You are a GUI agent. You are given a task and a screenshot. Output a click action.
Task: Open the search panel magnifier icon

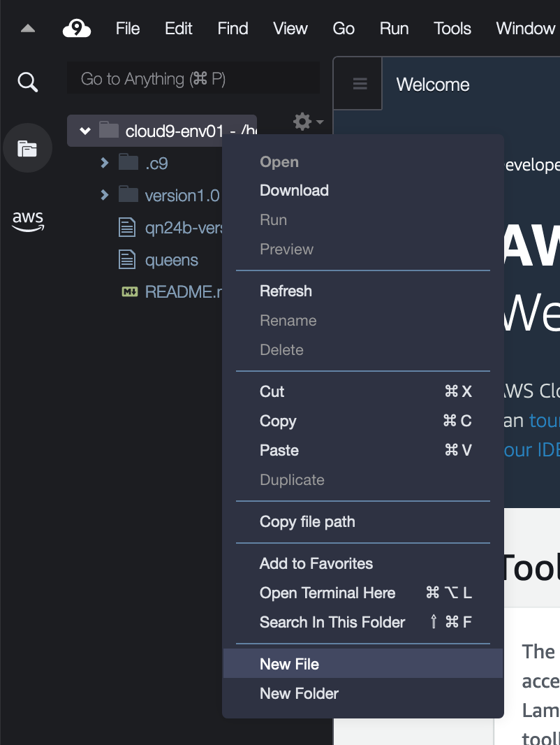click(27, 82)
